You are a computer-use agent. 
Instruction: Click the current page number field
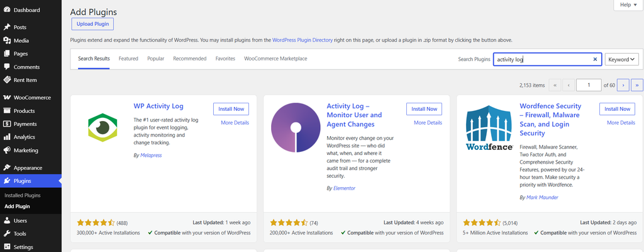point(589,85)
